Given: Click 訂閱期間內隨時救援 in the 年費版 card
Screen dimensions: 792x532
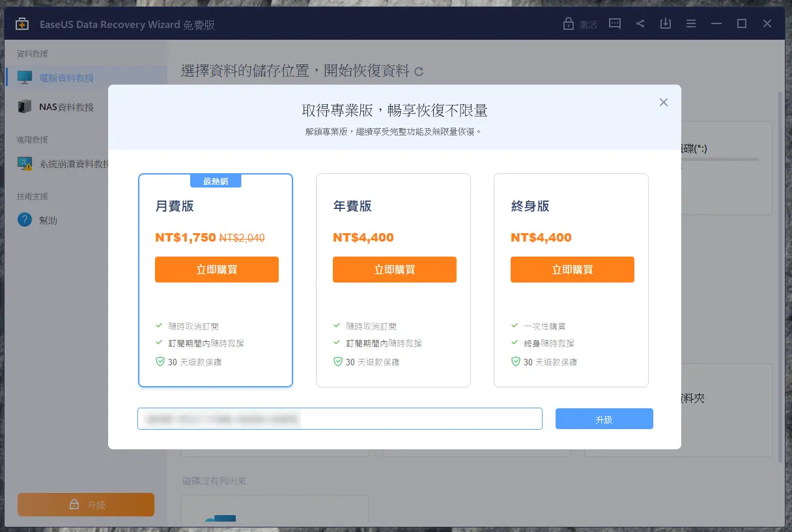Looking at the screenshot, I should pos(384,343).
